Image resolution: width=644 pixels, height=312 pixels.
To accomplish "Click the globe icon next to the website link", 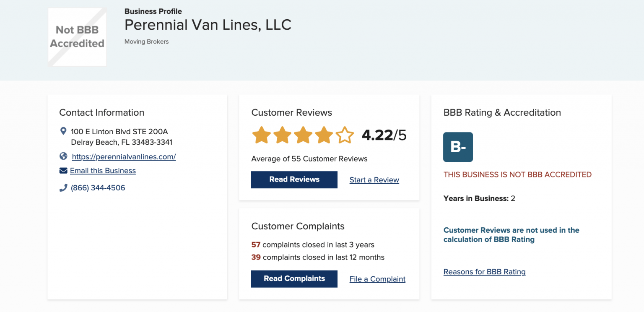I will click(x=63, y=156).
